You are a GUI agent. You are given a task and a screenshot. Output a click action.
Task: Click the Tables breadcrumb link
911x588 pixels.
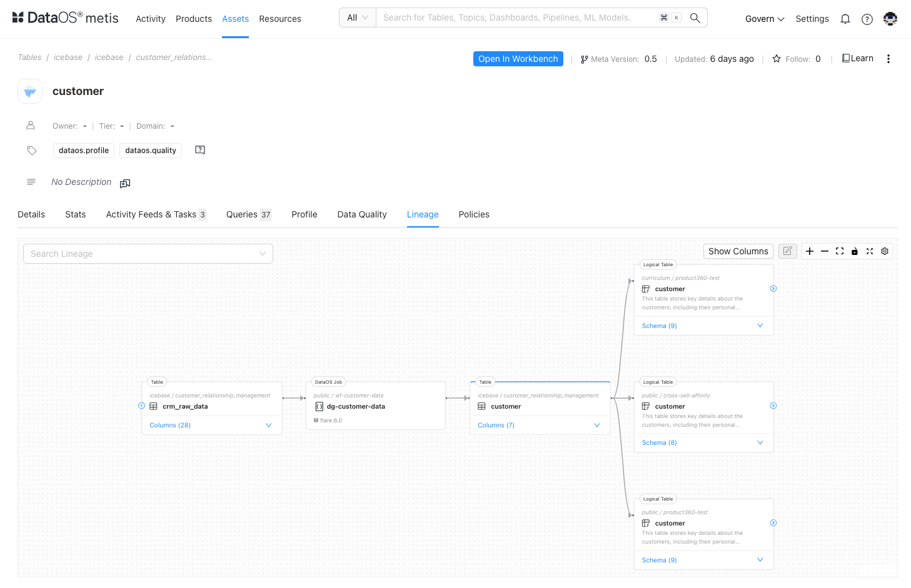point(29,57)
